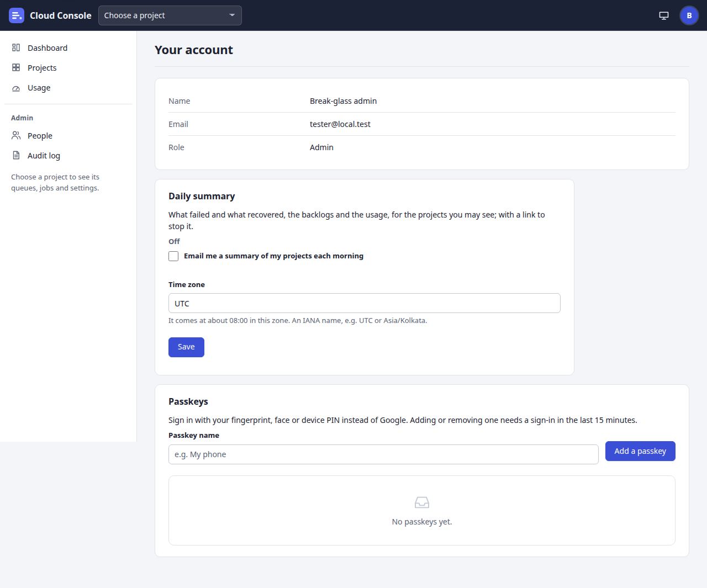Click the Your account page heading
Screen dimensions: 707x588
(x=194, y=50)
